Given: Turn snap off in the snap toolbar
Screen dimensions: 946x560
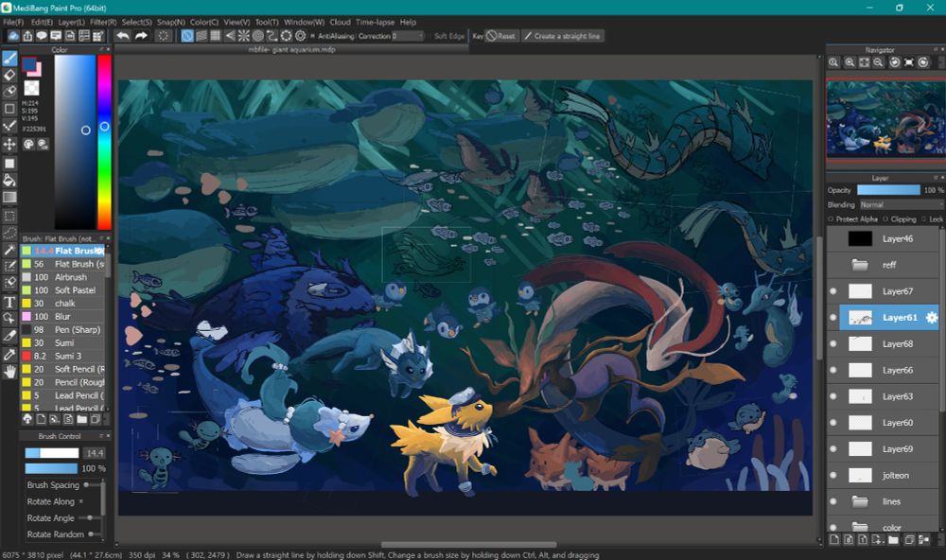Looking at the screenshot, I should coord(187,36).
